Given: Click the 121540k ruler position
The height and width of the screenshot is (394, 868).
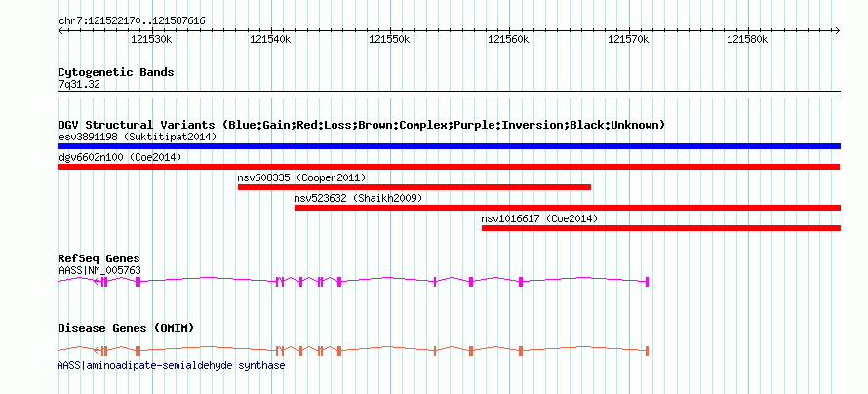Looking at the screenshot, I should pos(271,39).
